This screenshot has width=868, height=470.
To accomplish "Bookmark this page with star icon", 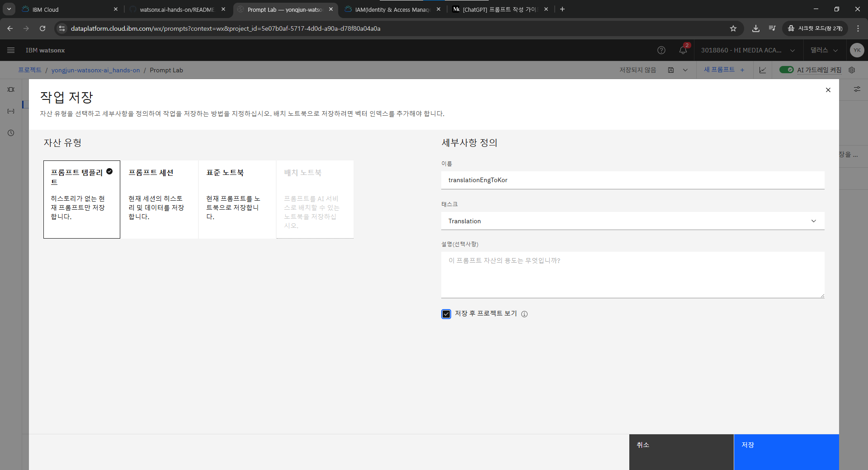I will pyautogui.click(x=733, y=28).
